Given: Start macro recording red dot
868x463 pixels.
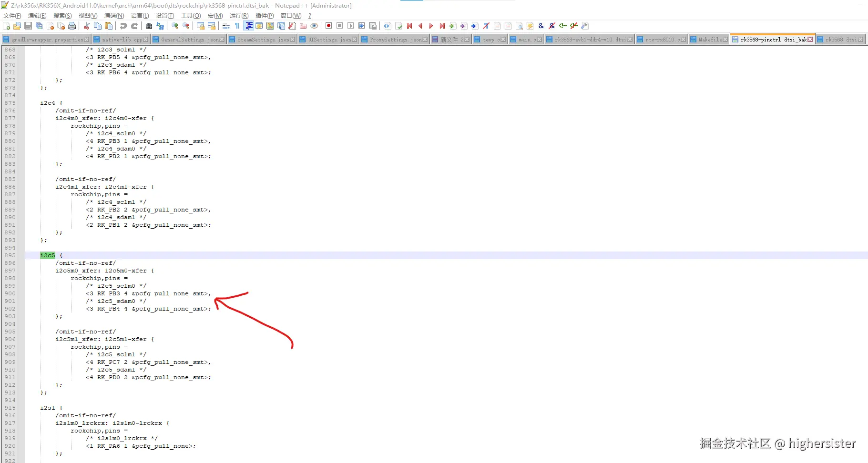Looking at the screenshot, I should 329,26.
